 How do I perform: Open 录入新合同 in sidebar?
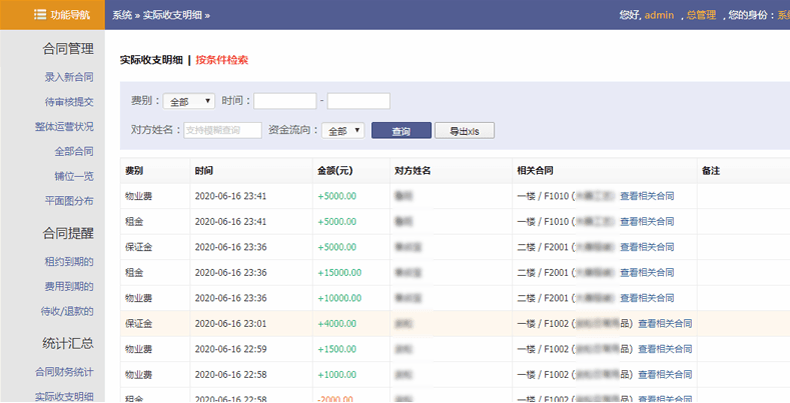[x=69, y=77]
